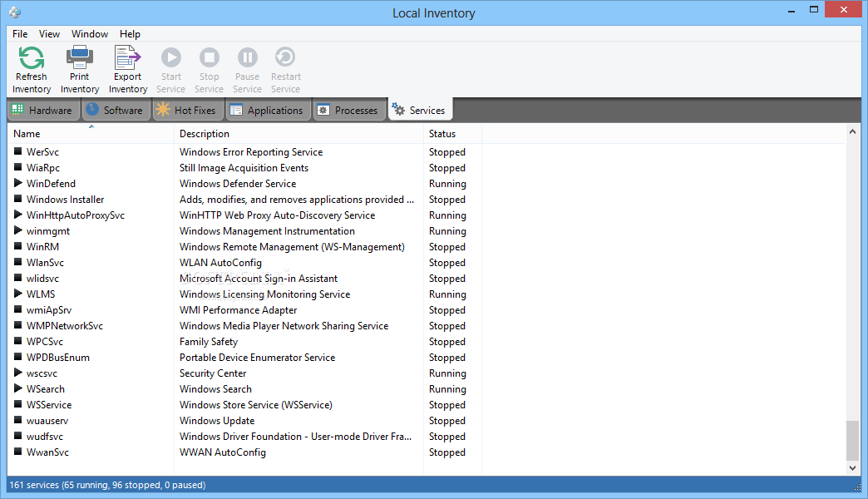Click the stopped icon beside WerSvc

(18, 151)
